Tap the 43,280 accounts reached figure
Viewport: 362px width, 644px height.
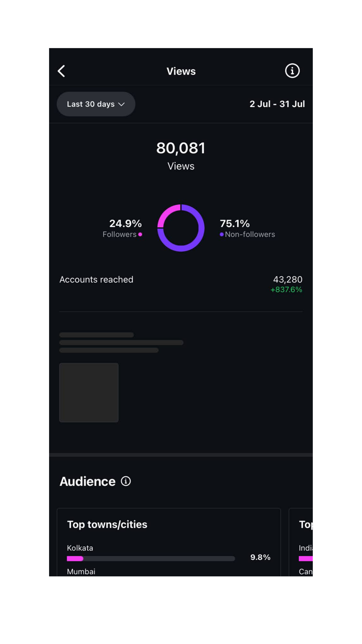click(288, 280)
